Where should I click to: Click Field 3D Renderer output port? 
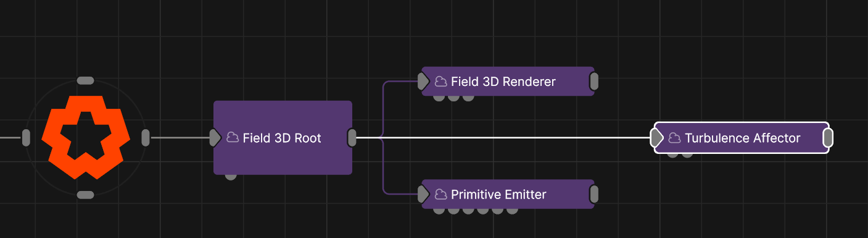[594, 81]
